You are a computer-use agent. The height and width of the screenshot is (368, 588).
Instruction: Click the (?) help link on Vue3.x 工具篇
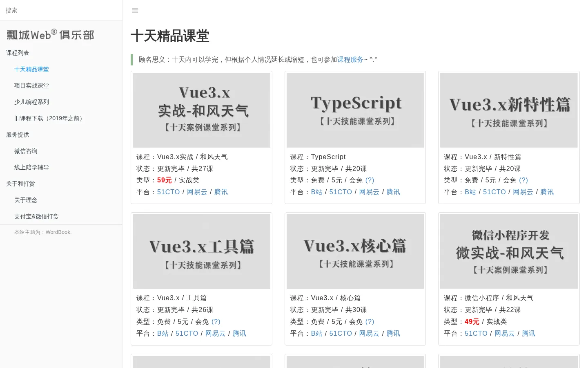tap(216, 322)
